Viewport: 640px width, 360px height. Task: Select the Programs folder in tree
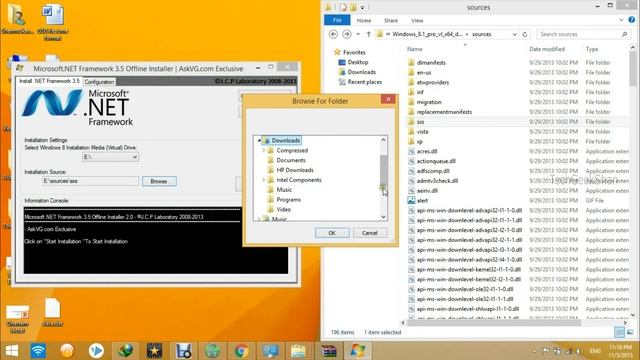289,200
